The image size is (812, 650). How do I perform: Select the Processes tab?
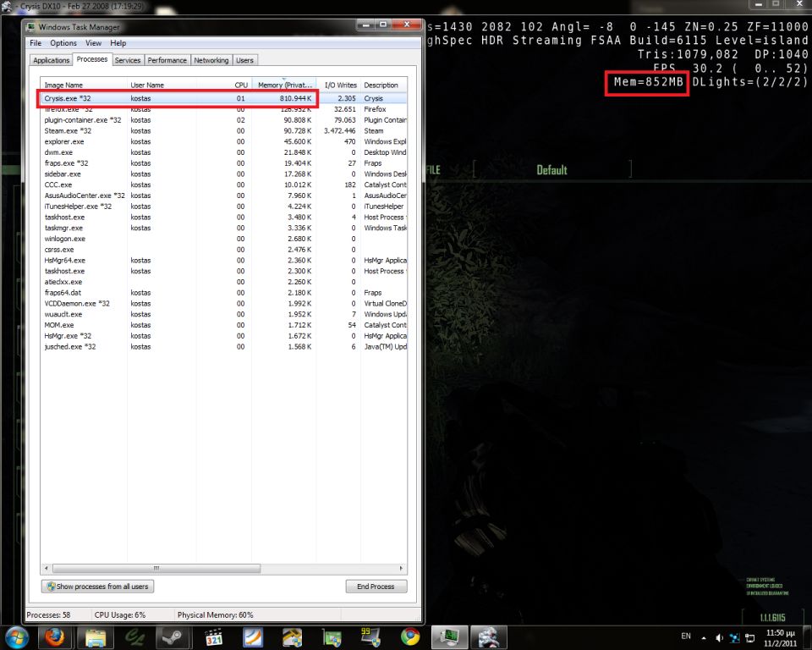tap(92, 59)
